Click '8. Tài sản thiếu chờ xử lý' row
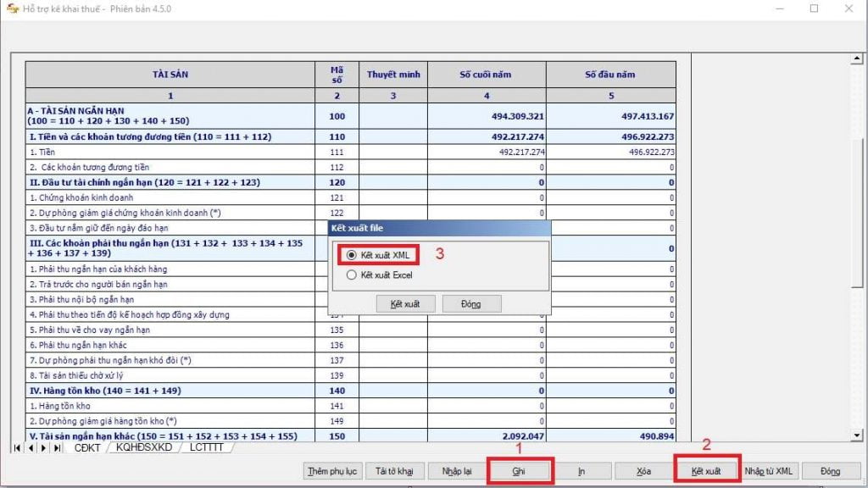 coord(170,375)
